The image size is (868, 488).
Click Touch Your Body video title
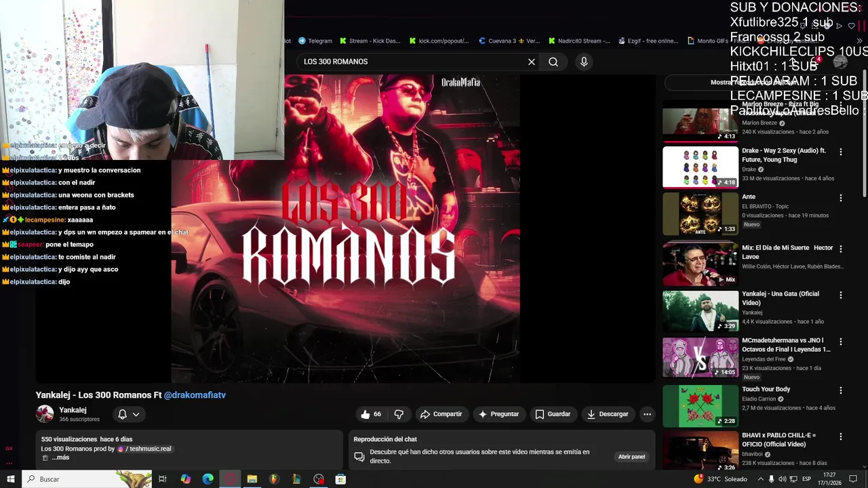pos(766,389)
